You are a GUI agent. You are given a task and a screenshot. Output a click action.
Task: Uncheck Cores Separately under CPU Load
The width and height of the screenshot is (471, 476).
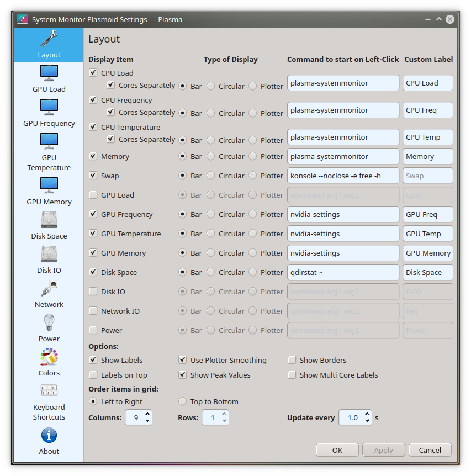pyautogui.click(x=111, y=85)
